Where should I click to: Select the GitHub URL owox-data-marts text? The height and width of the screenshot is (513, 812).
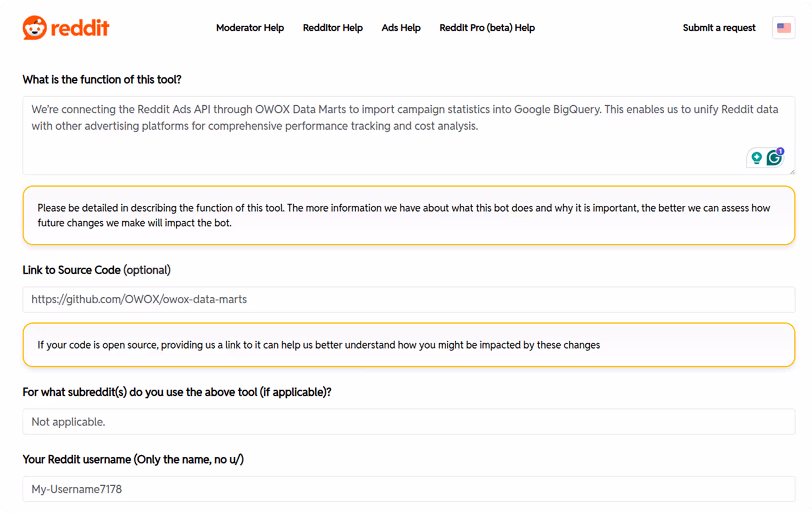(138, 299)
